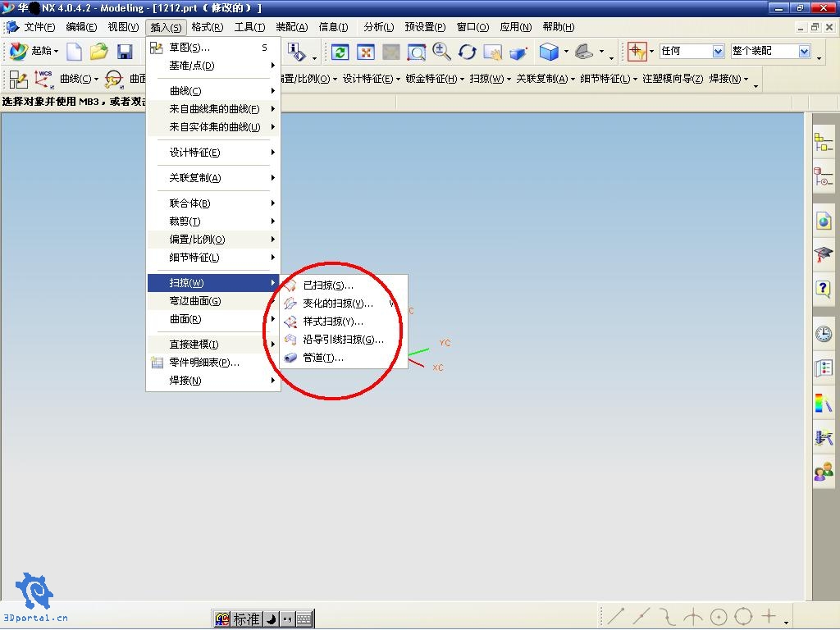Image resolution: width=840 pixels, height=630 pixels.
Task: Click the sketch icon in second toolbar
Action: [18, 80]
